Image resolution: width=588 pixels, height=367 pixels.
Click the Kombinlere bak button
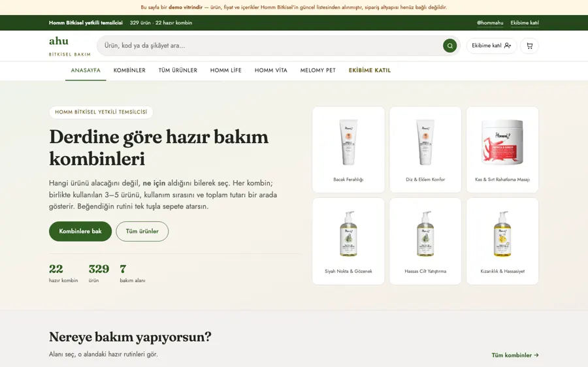tap(80, 231)
